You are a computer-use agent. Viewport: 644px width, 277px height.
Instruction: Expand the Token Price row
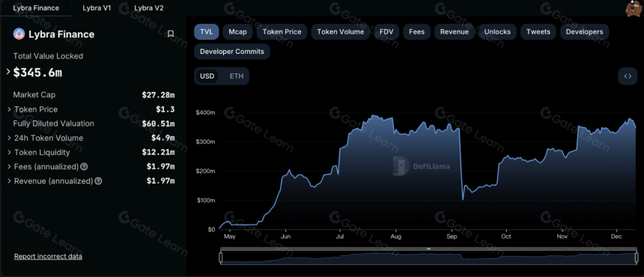point(10,109)
